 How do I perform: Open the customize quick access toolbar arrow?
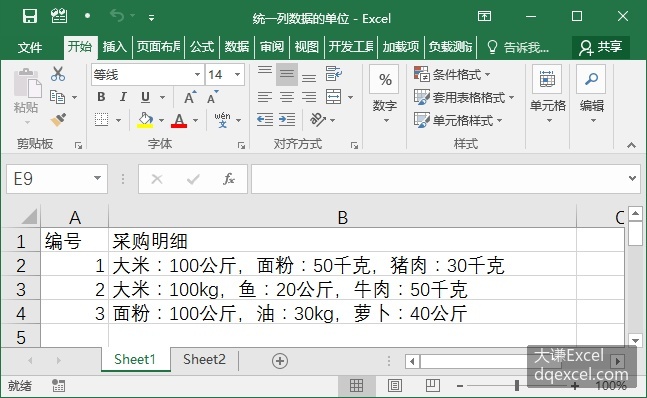151,17
